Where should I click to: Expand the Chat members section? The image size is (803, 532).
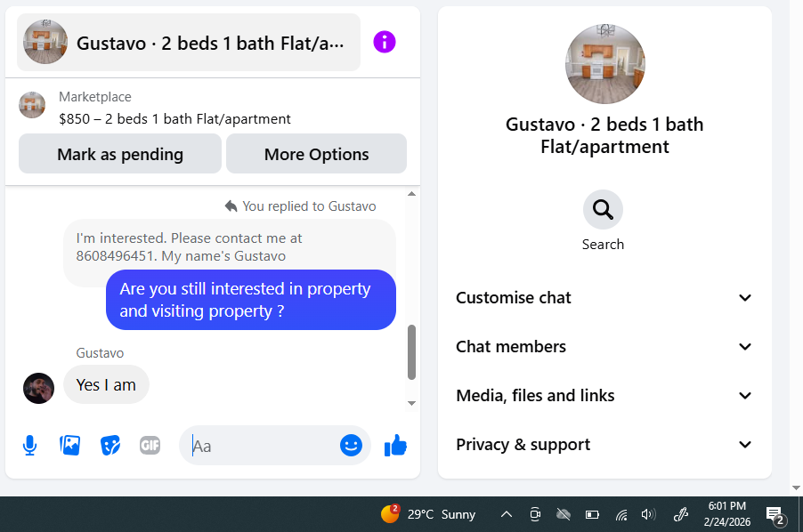[604, 347]
